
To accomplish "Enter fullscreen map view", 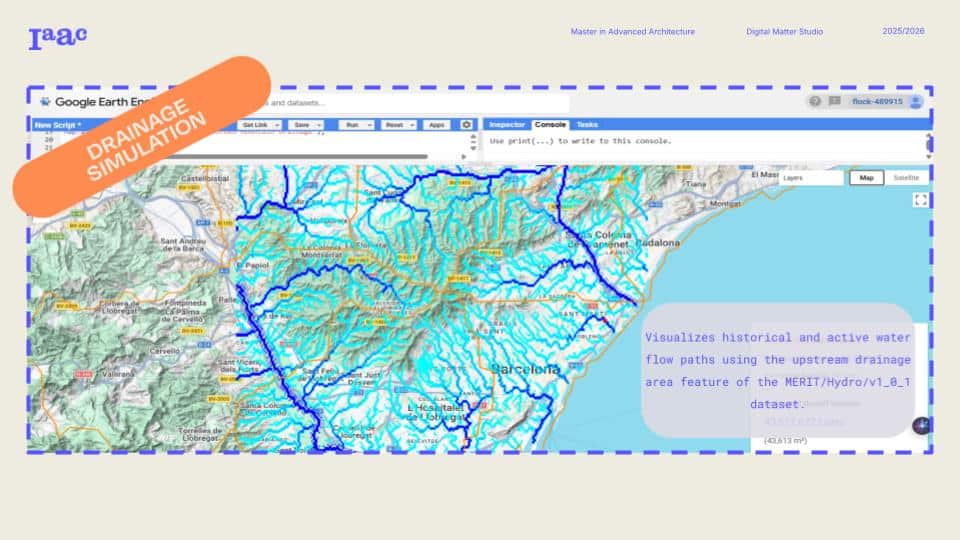I will (x=920, y=200).
